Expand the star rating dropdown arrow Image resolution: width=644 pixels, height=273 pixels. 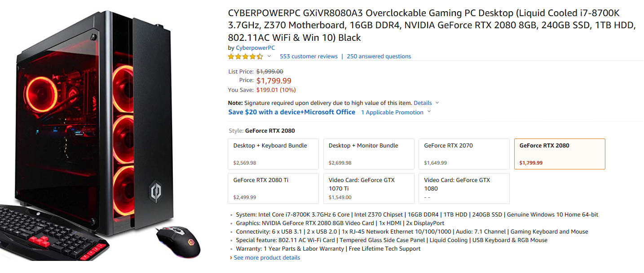tap(269, 56)
